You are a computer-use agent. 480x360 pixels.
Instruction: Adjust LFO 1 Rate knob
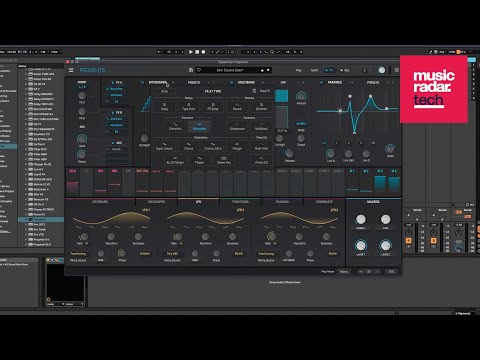click(83, 237)
